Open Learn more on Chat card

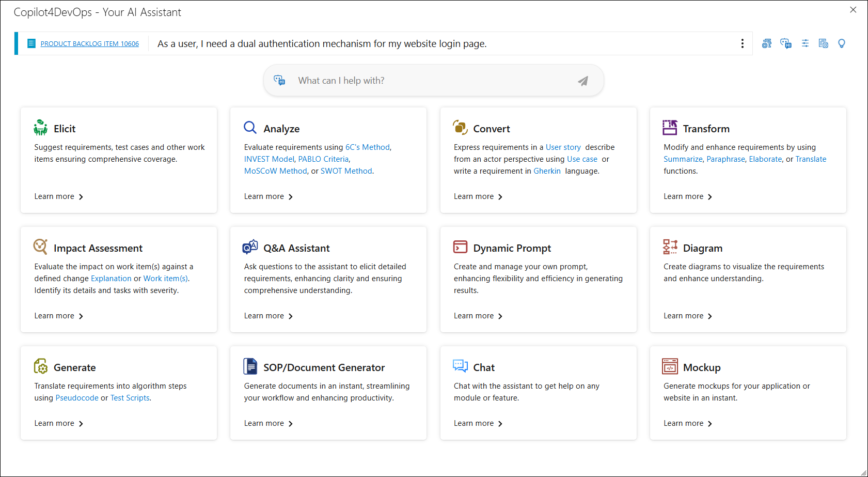pyautogui.click(x=478, y=423)
